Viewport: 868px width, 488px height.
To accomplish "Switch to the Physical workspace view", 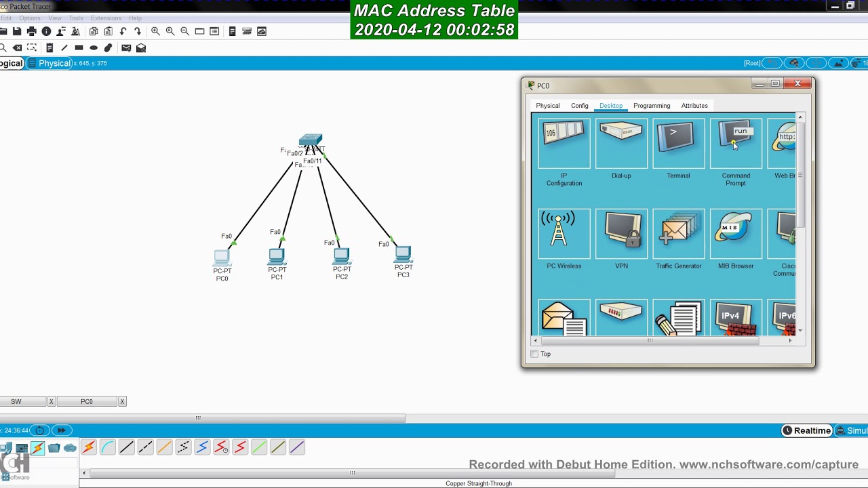I will point(49,63).
